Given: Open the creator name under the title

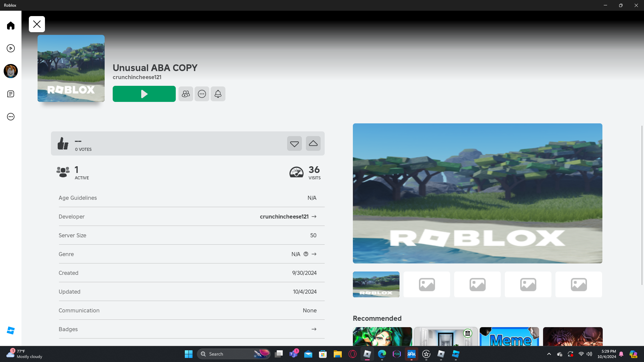Looking at the screenshot, I should [x=137, y=77].
